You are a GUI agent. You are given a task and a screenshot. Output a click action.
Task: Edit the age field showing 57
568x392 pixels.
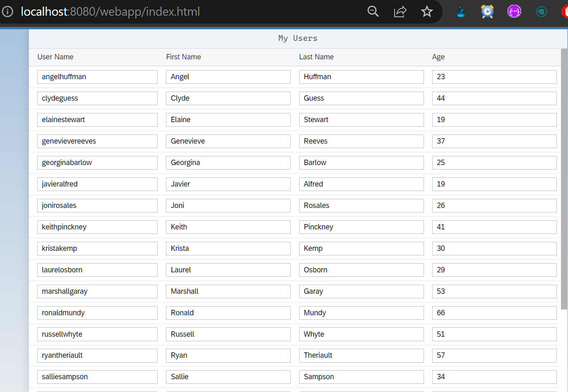(495, 355)
